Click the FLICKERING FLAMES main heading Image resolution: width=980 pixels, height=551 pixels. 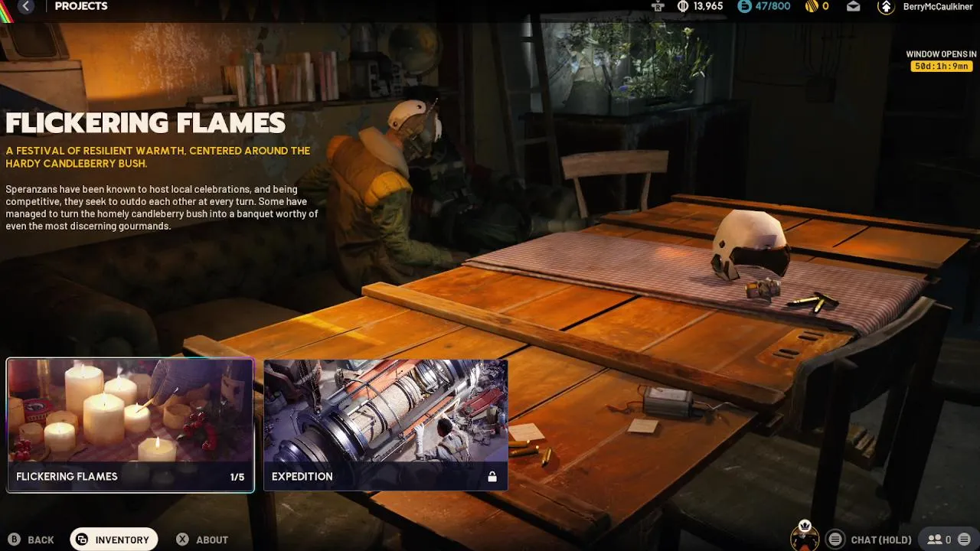tap(145, 123)
